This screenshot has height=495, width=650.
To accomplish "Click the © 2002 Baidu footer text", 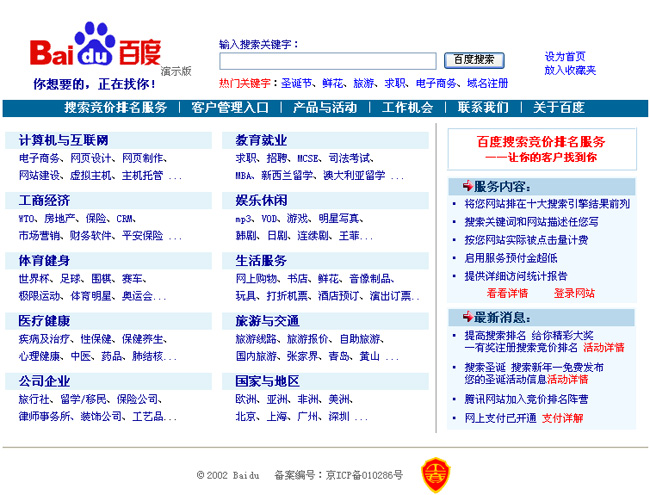I will (228, 475).
